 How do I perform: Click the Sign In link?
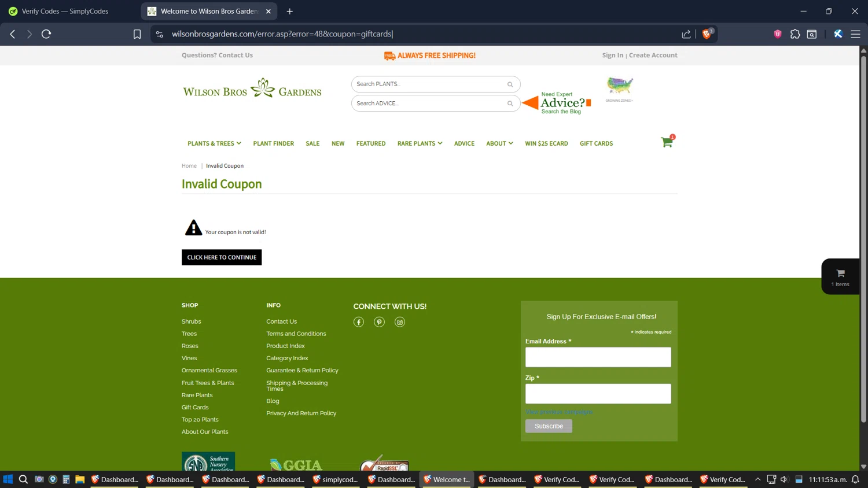[612, 56]
